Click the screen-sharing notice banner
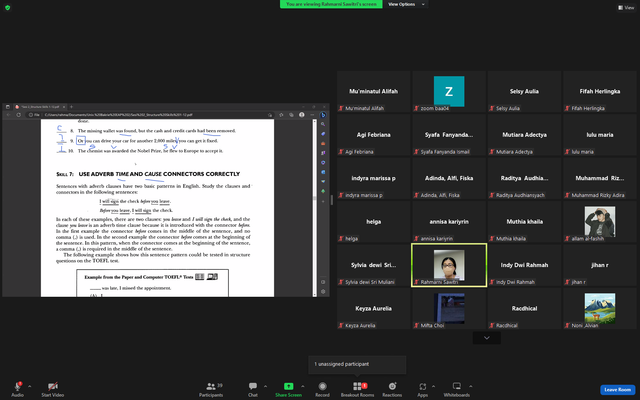 [x=331, y=4]
